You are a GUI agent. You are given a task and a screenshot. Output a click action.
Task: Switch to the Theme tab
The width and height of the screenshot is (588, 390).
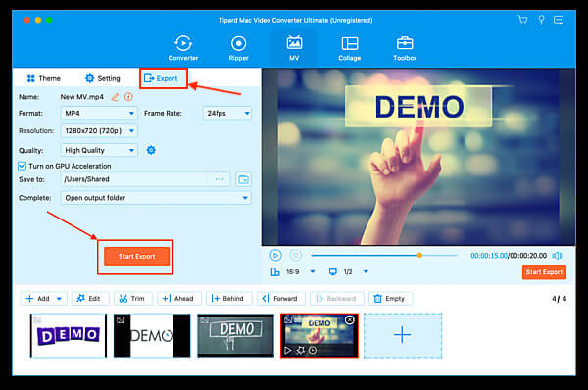click(x=44, y=78)
